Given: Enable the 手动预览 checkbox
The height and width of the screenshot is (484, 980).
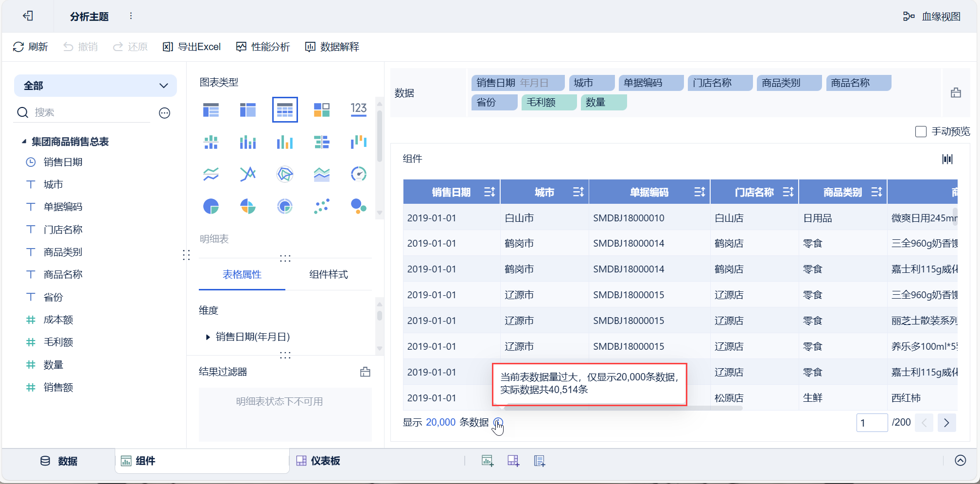Looking at the screenshot, I should [921, 132].
